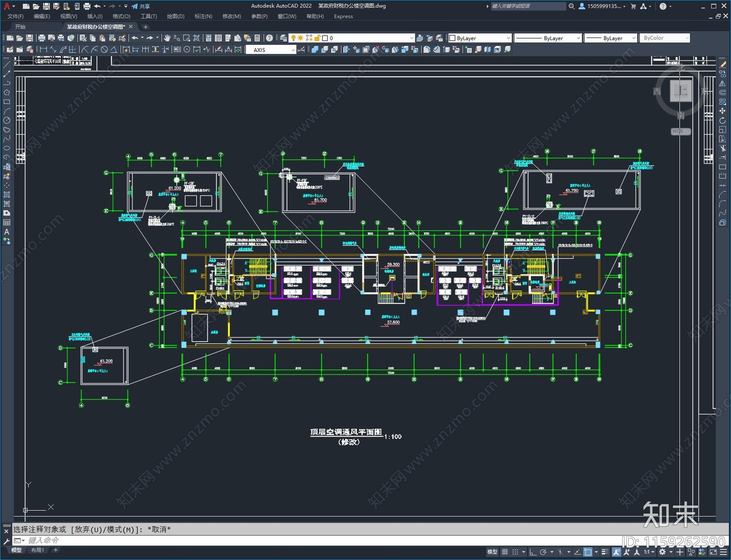Click the keyword search input field
Image resolution: width=731 pixels, height=560 pixels.
tap(528, 6)
